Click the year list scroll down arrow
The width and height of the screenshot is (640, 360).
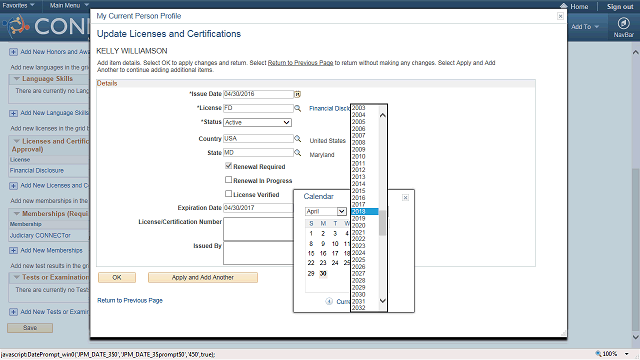coord(382,301)
